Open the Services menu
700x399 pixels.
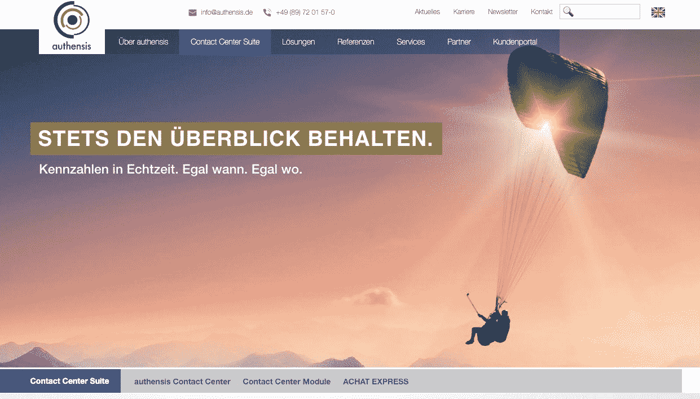(x=411, y=42)
